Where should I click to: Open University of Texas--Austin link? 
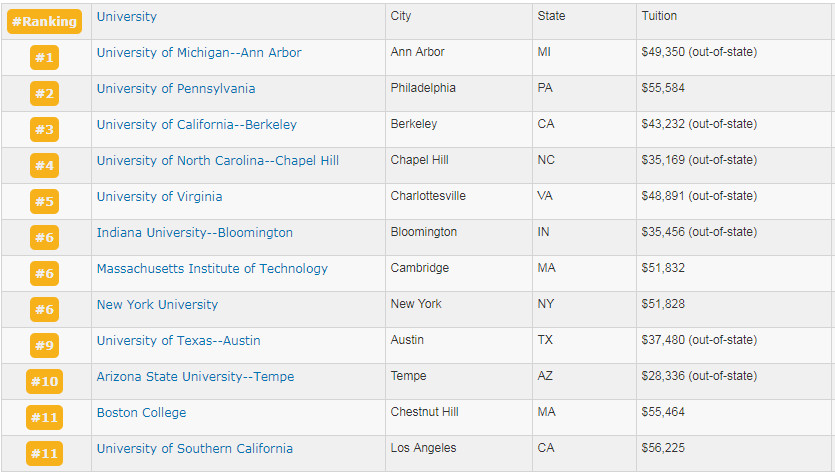point(178,341)
